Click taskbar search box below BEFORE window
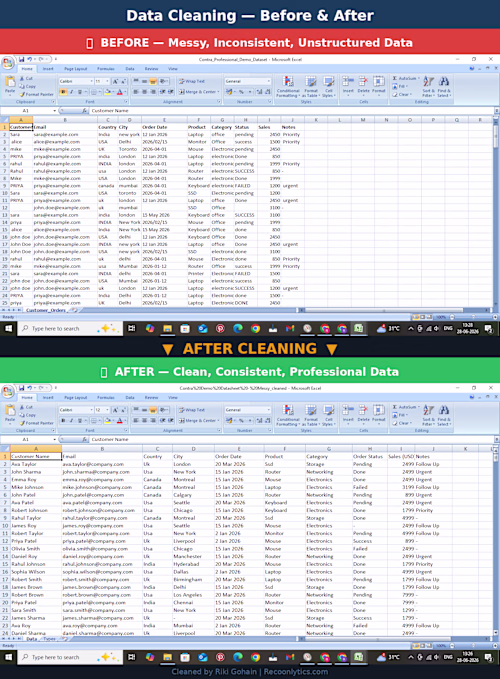Image resolution: width=500 pixels, height=679 pixels. [x=70, y=329]
